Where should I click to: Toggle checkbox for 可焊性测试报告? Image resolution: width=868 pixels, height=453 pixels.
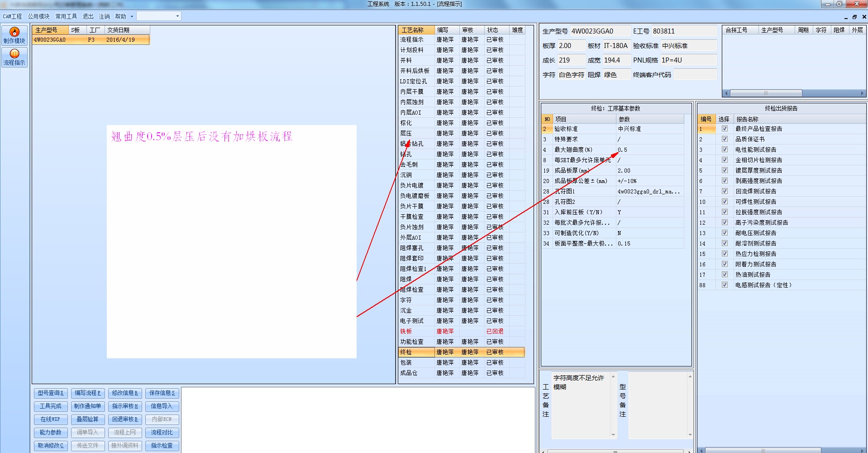coord(725,202)
